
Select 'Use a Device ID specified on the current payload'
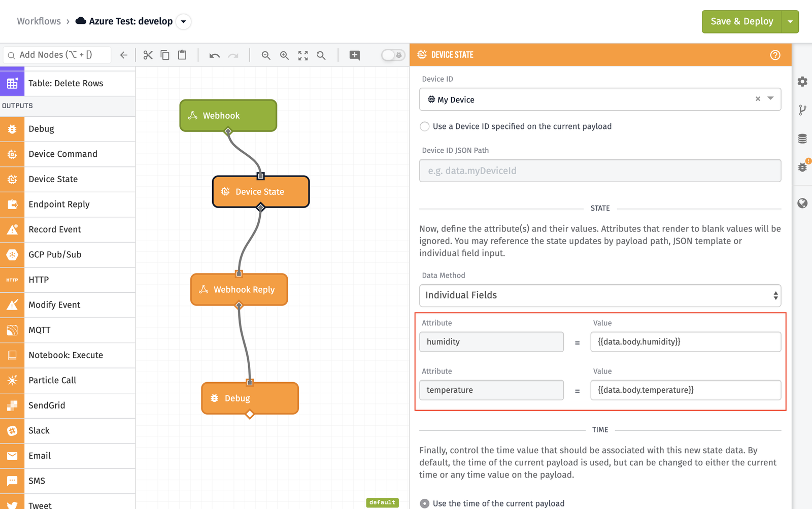click(424, 126)
